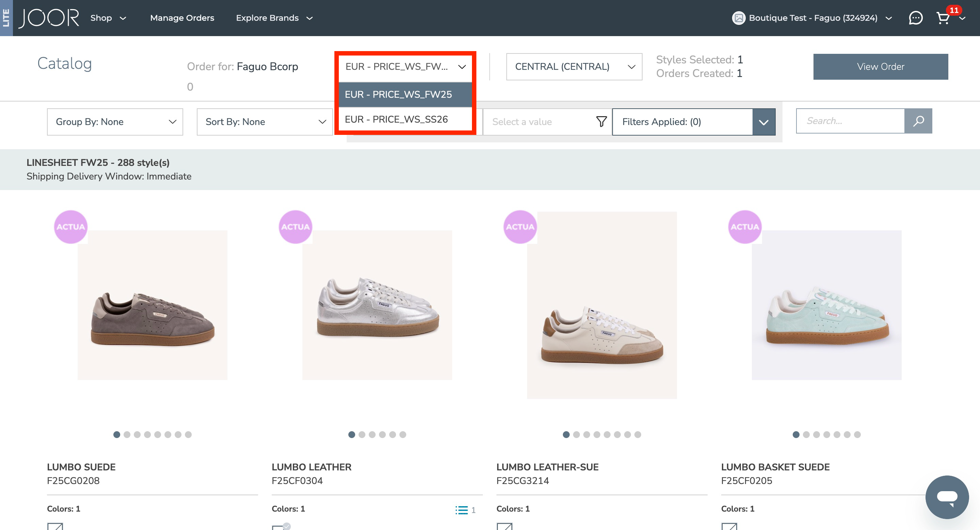The height and width of the screenshot is (530, 980).
Task: Click ACTUA badge on Lumbo Leather-Sue
Action: click(520, 227)
